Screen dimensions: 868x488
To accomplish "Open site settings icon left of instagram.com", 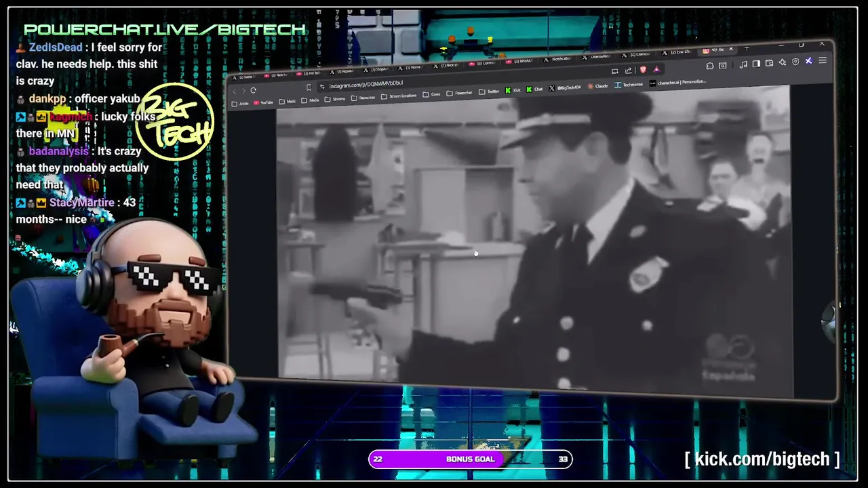I will pos(322,86).
